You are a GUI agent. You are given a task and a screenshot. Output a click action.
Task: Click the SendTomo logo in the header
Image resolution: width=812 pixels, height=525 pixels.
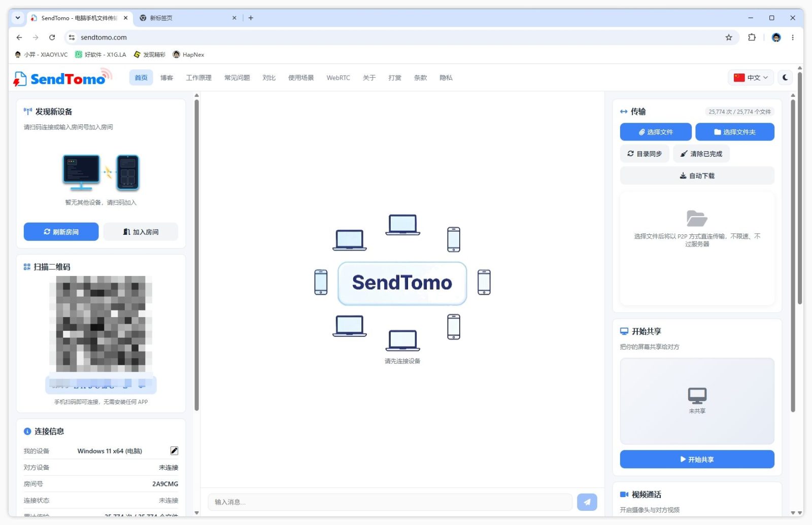[x=62, y=78]
